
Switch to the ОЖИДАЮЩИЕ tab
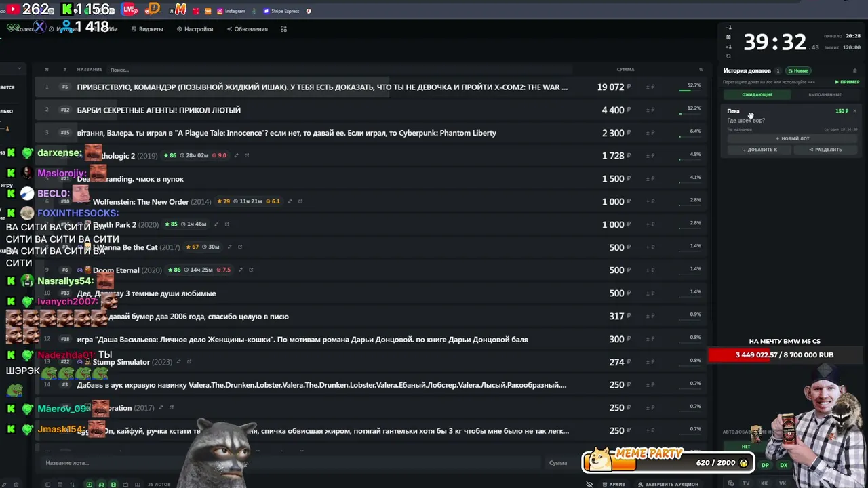[x=757, y=95]
